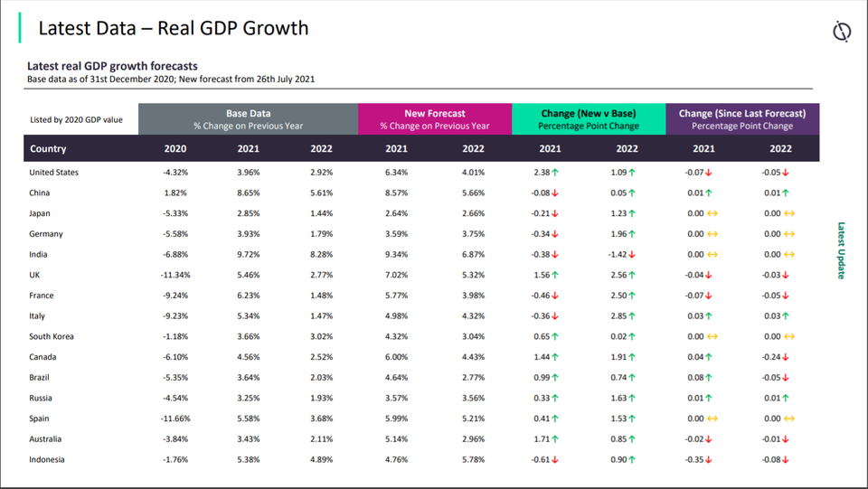Click the green up arrow beside UK 2.56
The height and width of the screenshot is (489, 868).
632,275
